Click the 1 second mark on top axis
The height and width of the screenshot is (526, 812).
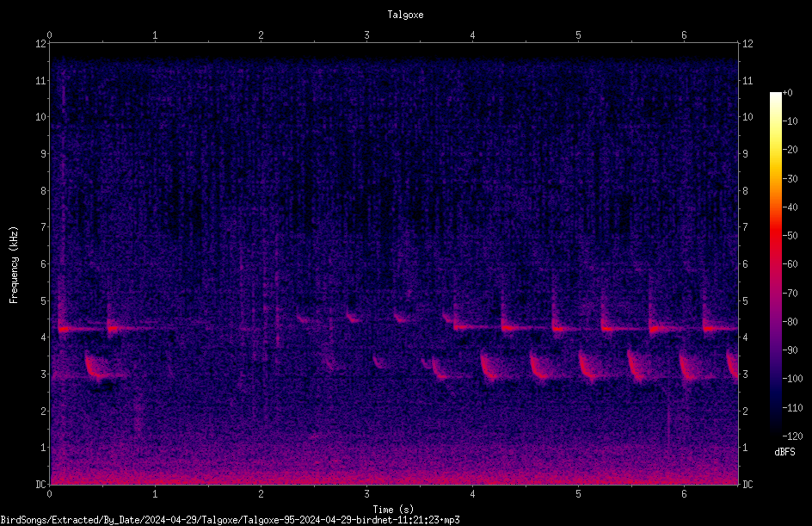point(155,35)
